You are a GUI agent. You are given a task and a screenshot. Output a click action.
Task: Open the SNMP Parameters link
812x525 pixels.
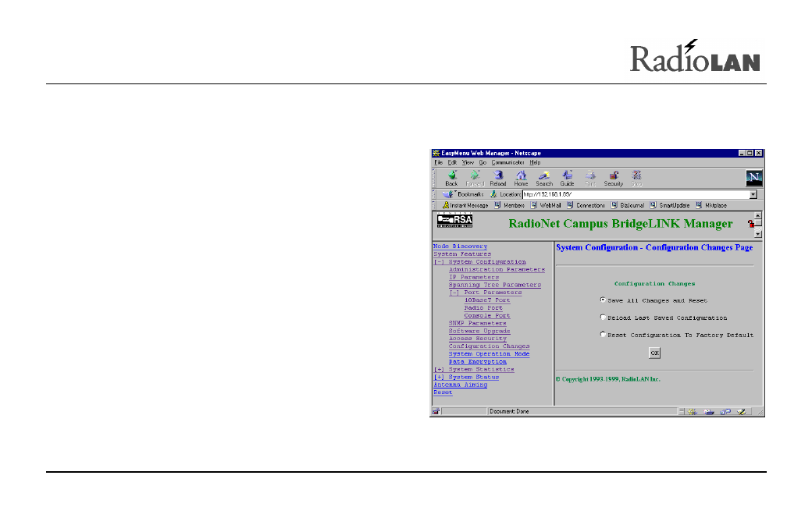tap(478, 323)
